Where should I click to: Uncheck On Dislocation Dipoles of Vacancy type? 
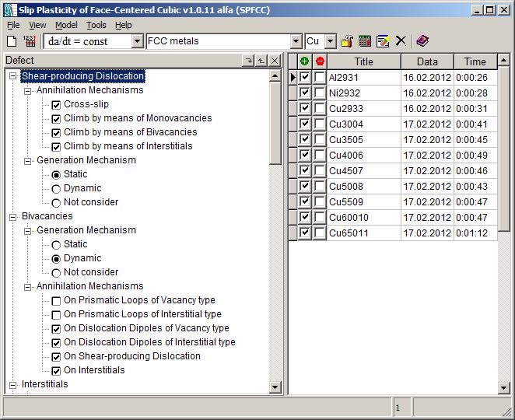tap(56, 329)
